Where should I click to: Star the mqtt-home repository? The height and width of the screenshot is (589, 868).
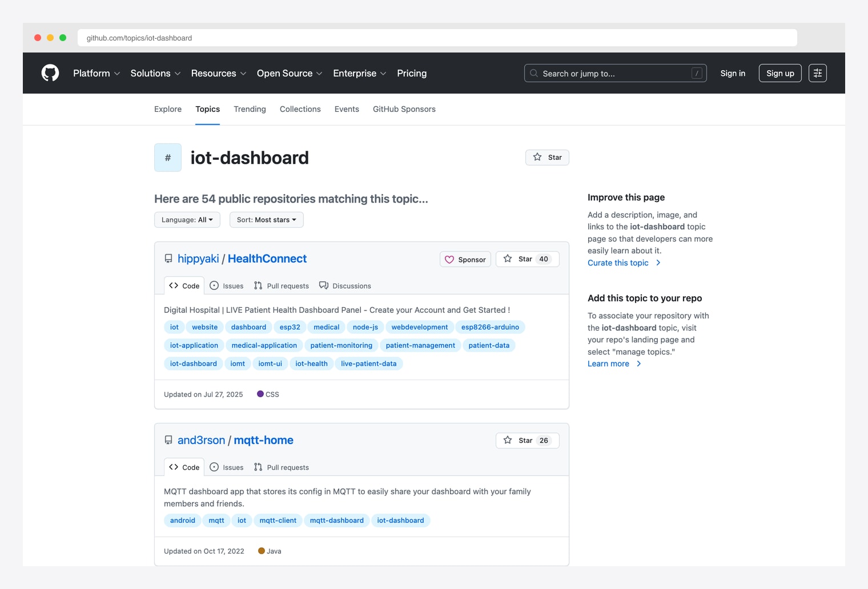pyautogui.click(x=528, y=441)
